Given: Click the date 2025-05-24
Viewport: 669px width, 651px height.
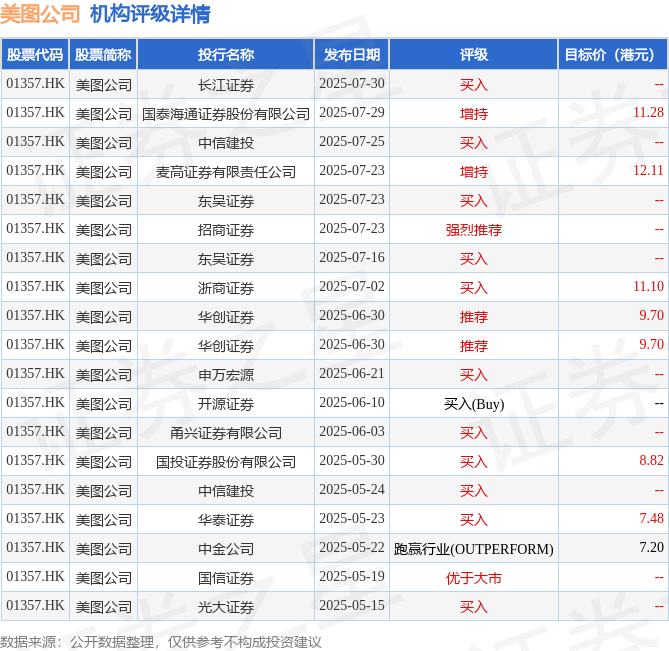Looking at the screenshot, I should point(352,489).
